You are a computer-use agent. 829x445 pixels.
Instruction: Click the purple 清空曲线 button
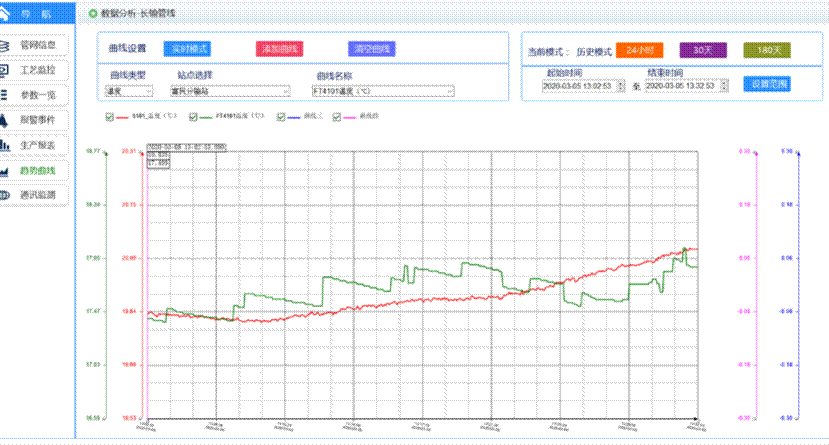(x=372, y=49)
